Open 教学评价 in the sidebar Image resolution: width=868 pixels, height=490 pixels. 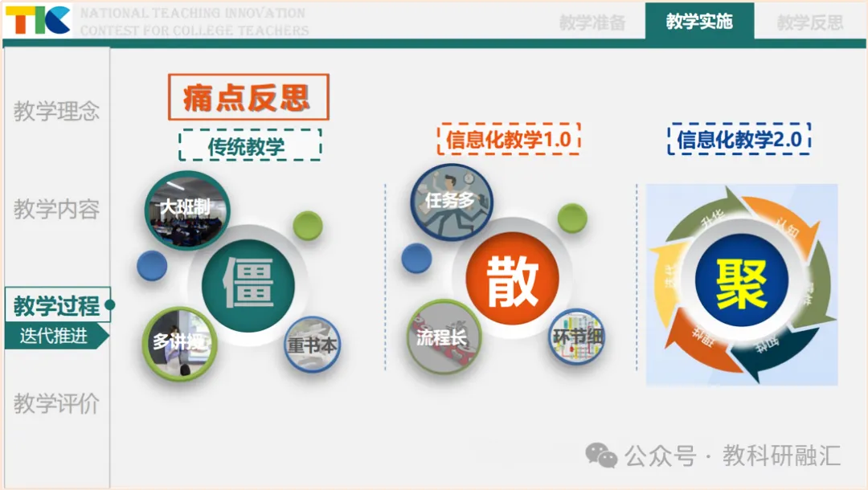point(56,403)
